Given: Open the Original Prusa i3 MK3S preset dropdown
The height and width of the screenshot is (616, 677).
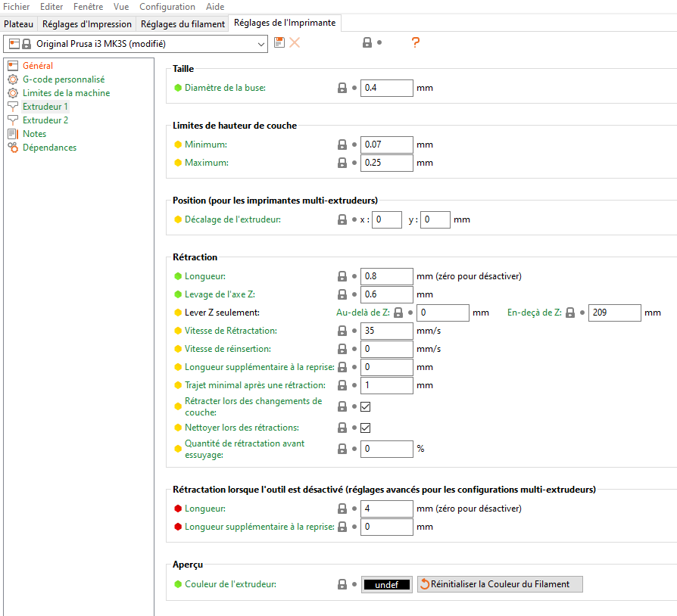Looking at the screenshot, I should 136,44.
